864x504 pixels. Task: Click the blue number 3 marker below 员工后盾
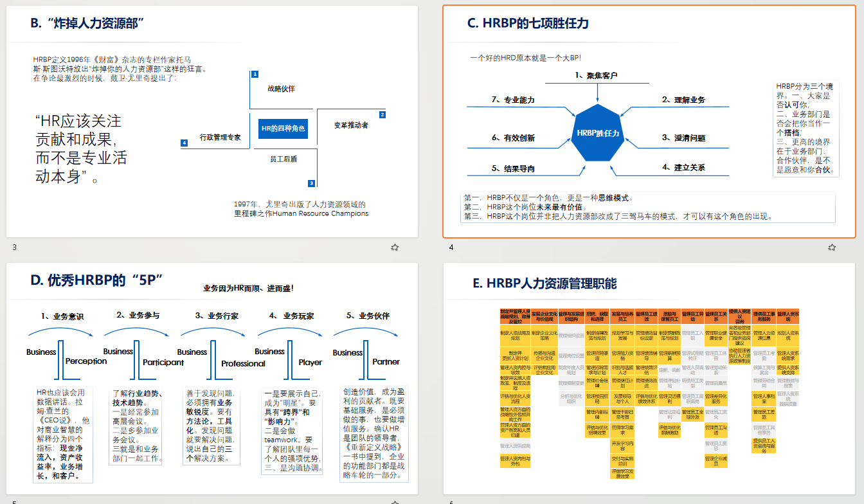(x=312, y=183)
